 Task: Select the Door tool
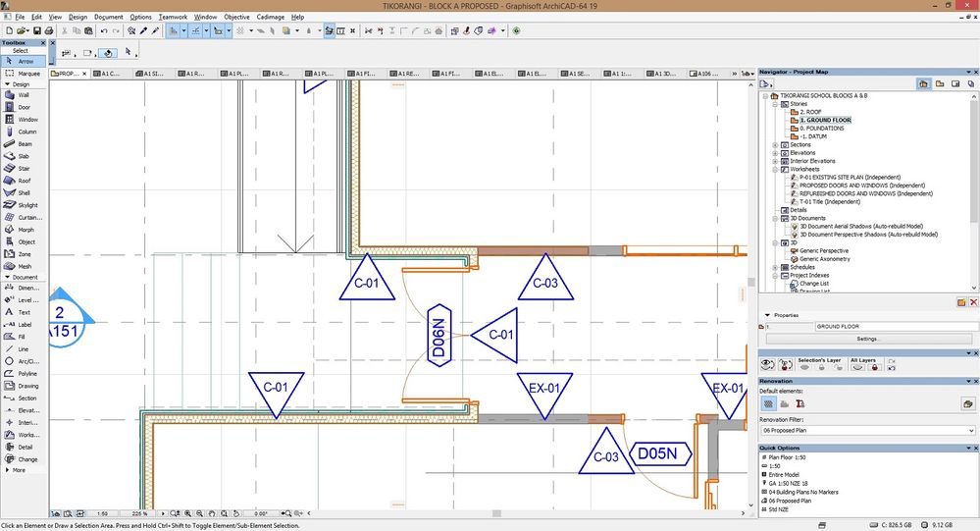[x=24, y=107]
